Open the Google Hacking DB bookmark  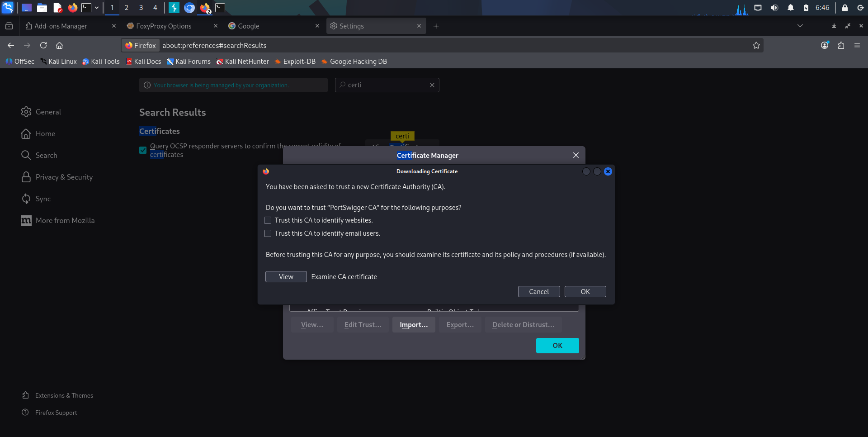coord(354,62)
